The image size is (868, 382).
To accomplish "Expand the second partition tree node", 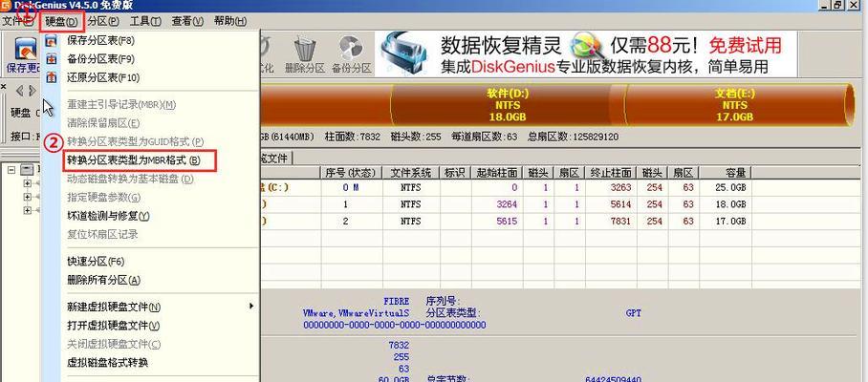I will (x=27, y=197).
